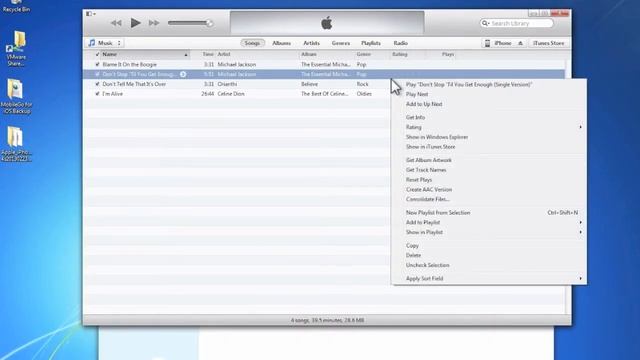Sort by the Plays column header

[x=448, y=54]
